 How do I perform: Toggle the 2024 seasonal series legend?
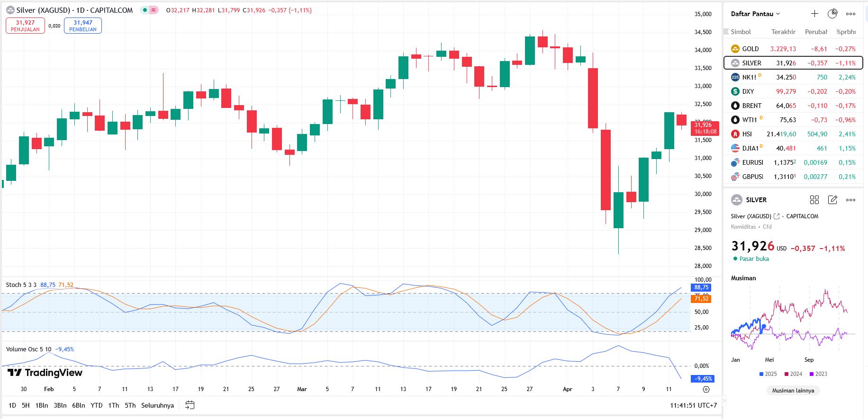[x=793, y=374]
